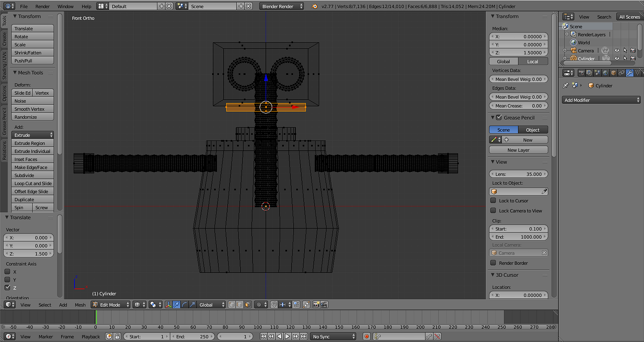This screenshot has width=644, height=342.
Task: Click the Loop Cut and Slide button
Action: point(33,183)
